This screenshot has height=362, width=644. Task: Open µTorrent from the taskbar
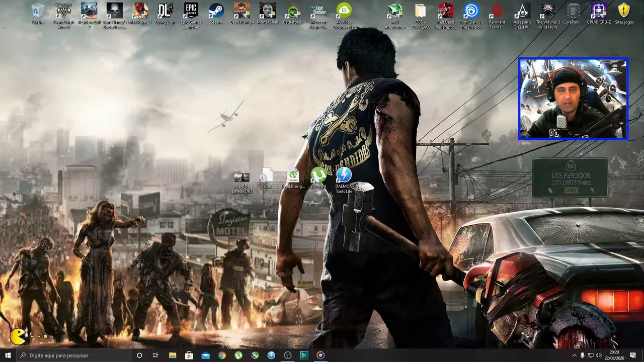click(x=238, y=355)
